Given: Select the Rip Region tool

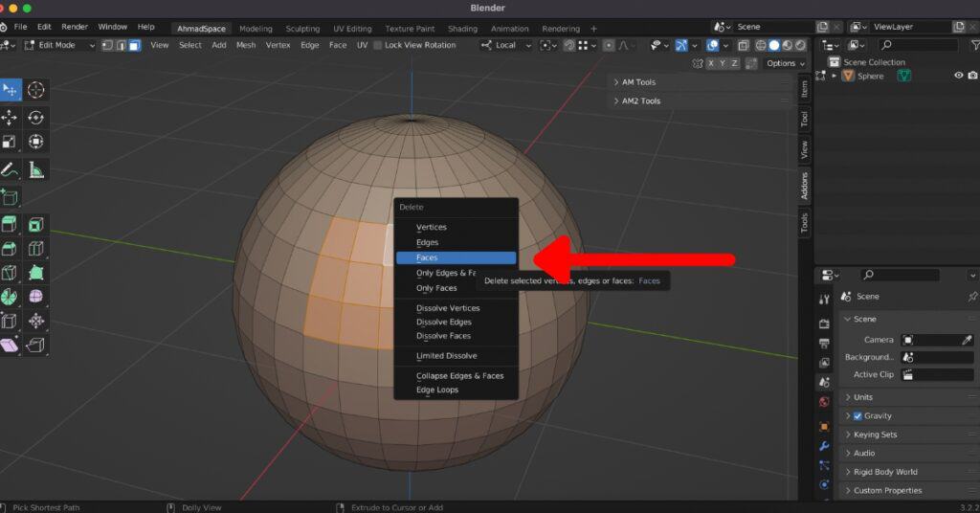Looking at the screenshot, I should tap(35, 345).
